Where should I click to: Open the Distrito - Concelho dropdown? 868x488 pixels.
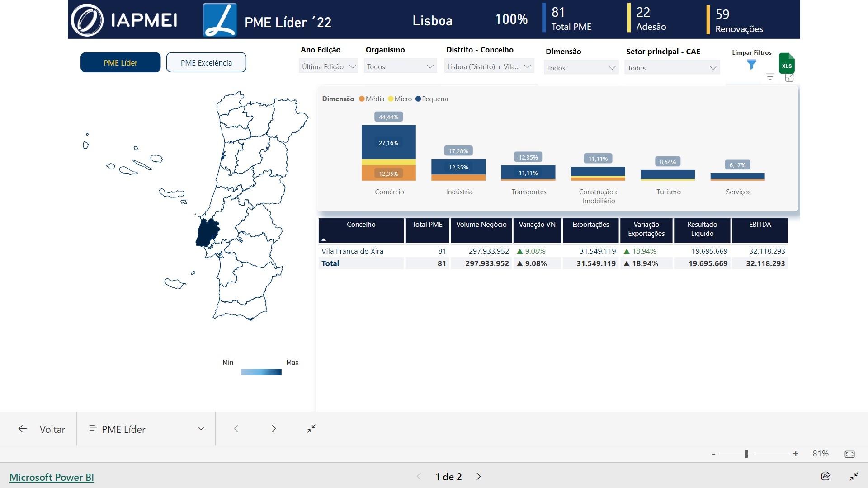489,66
